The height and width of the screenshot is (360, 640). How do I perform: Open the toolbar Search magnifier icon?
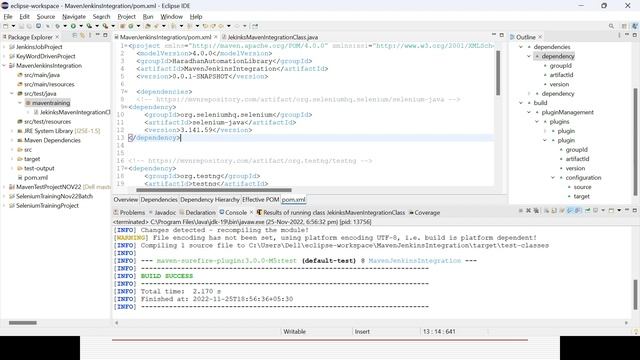tap(611, 26)
